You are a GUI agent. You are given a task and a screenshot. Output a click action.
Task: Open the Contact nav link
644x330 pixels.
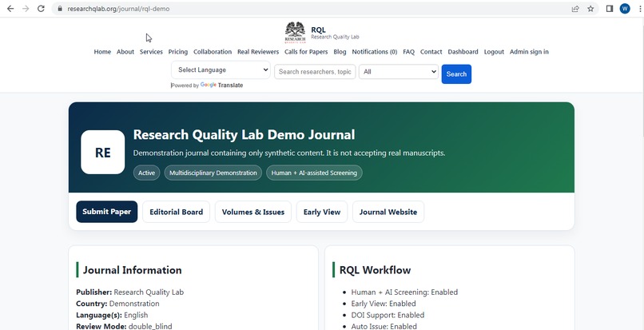click(x=431, y=52)
